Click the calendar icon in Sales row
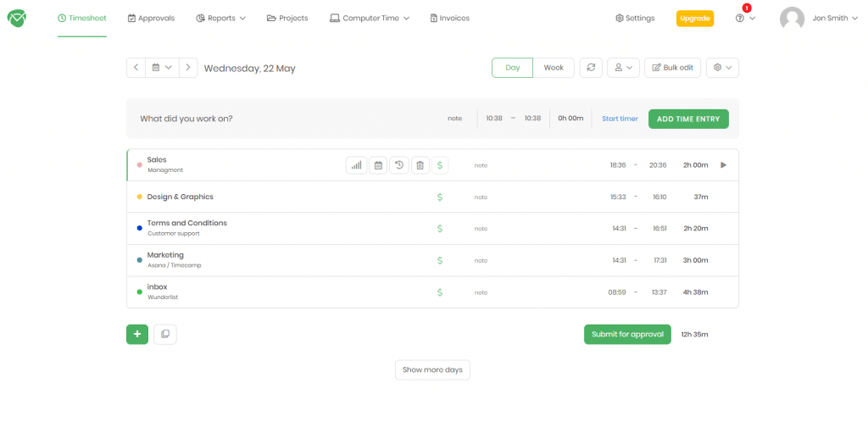The height and width of the screenshot is (433, 868). point(378,165)
